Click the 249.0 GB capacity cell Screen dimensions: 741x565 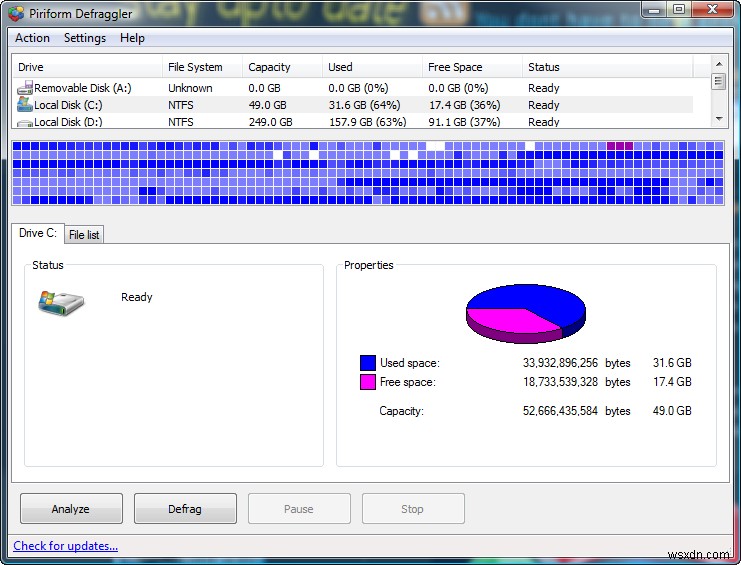tap(270, 122)
